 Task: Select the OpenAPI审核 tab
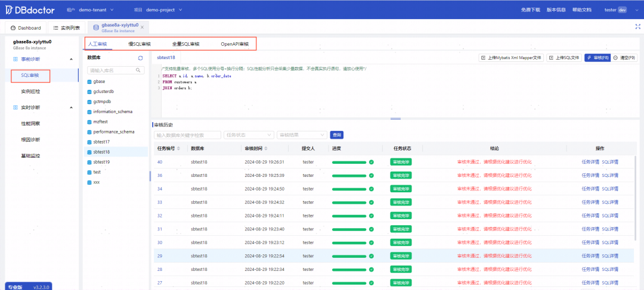[234, 44]
